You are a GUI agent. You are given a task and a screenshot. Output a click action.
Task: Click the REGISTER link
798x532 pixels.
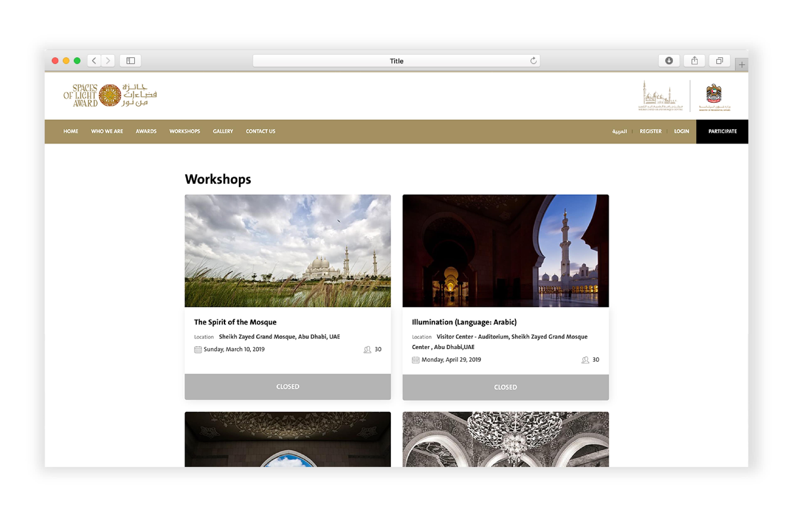pyautogui.click(x=650, y=131)
